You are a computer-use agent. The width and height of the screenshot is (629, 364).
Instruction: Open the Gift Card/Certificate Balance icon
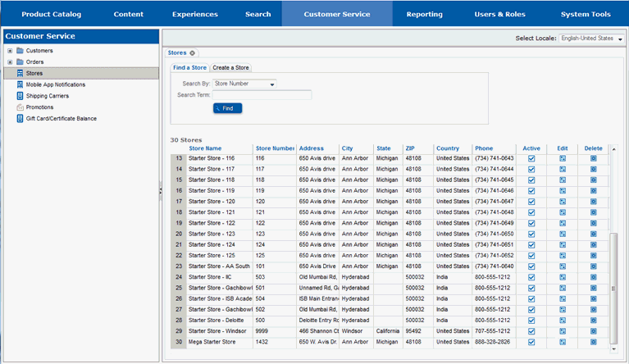20,118
